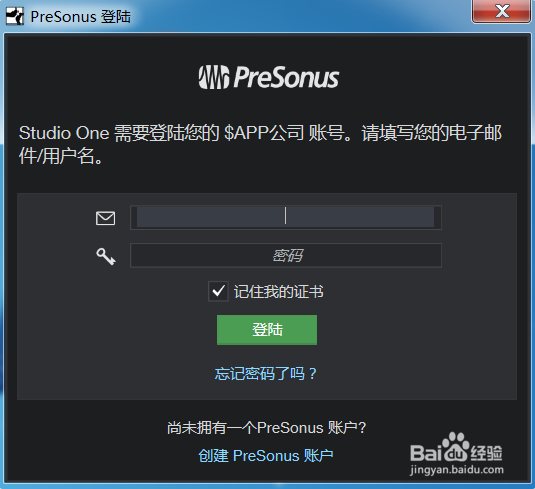Focus the 密码 password input field
535x489 pixels.
coord(286,255)
